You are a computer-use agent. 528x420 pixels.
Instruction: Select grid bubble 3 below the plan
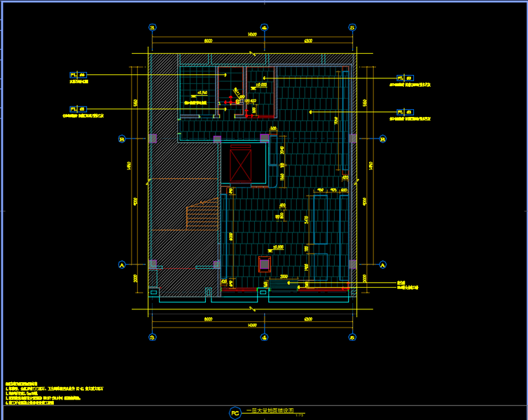(153, 337)
